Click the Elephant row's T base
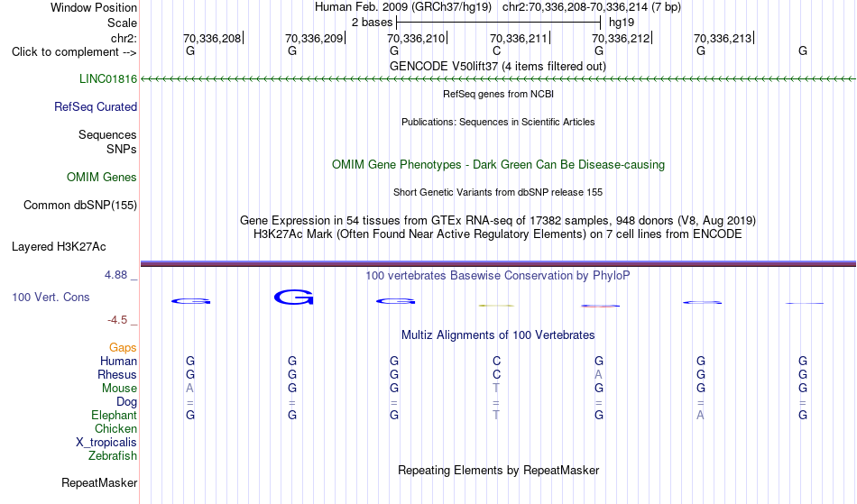 point(496,415)
